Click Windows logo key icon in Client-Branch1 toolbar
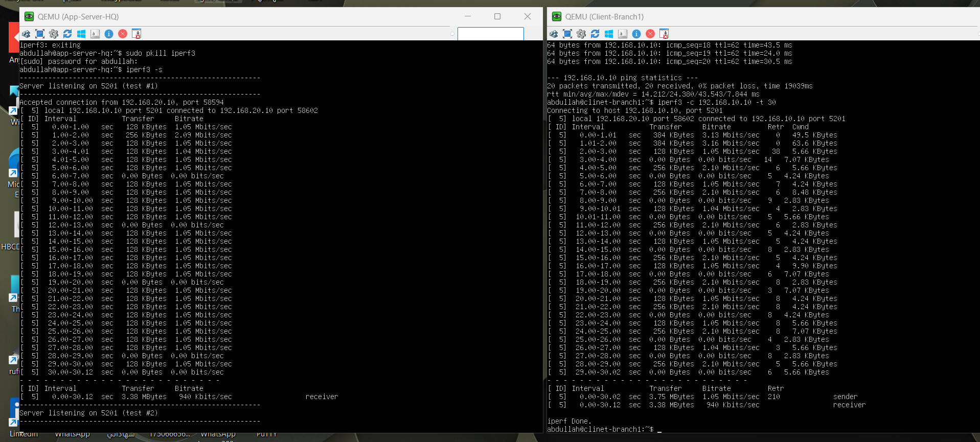980x442 pixels. (609, 34)
